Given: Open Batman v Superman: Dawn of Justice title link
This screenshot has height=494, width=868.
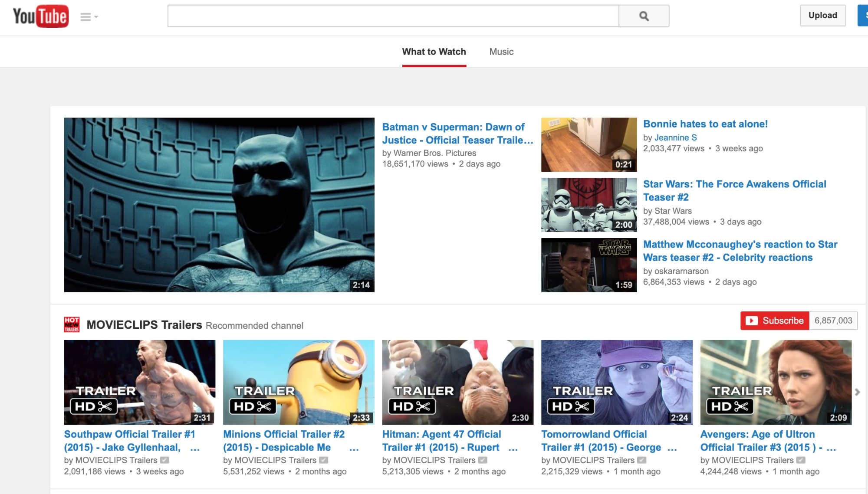Looking at the screenshot, I should pyautogui.click(x=457, y=134).
